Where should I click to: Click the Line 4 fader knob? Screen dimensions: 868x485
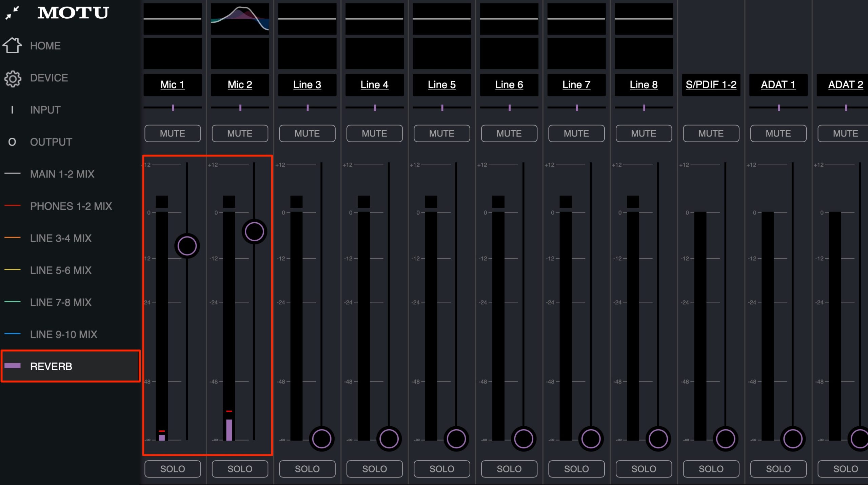click(x=389, y=439)
